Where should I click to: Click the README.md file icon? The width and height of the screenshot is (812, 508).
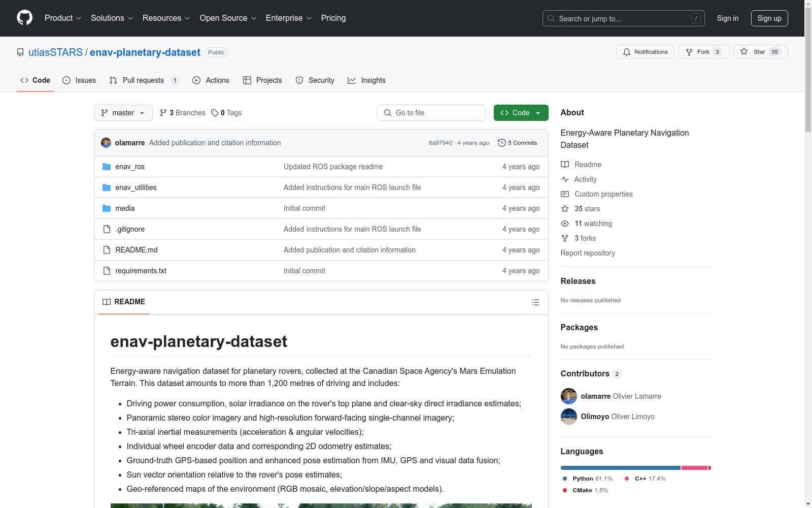click(107, 250)
